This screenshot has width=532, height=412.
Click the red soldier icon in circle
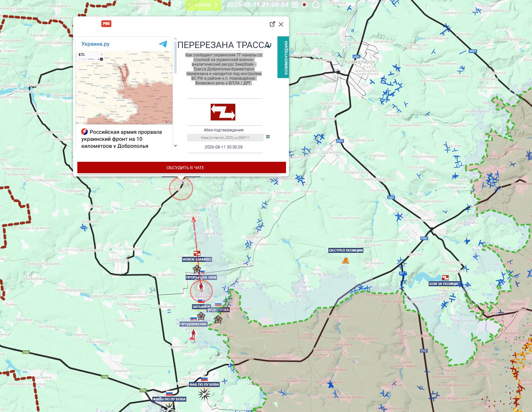pos(201,287)
